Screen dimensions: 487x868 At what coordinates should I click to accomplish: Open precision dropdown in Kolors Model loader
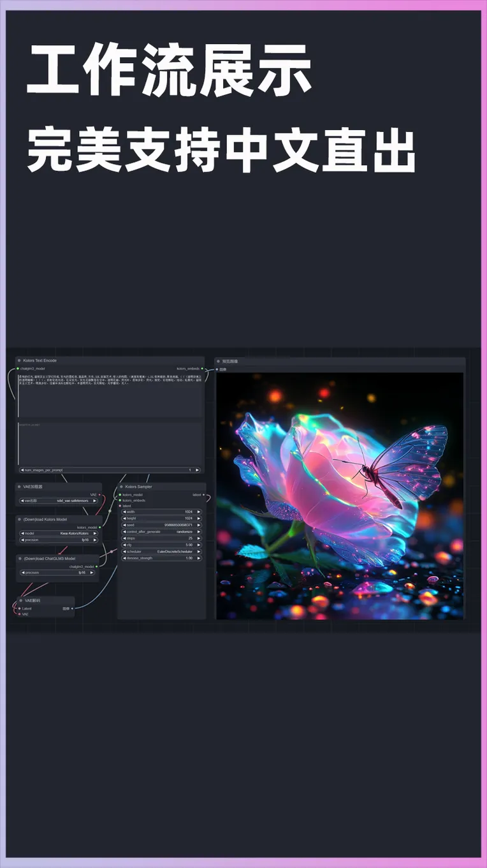[x=59, y=540]
